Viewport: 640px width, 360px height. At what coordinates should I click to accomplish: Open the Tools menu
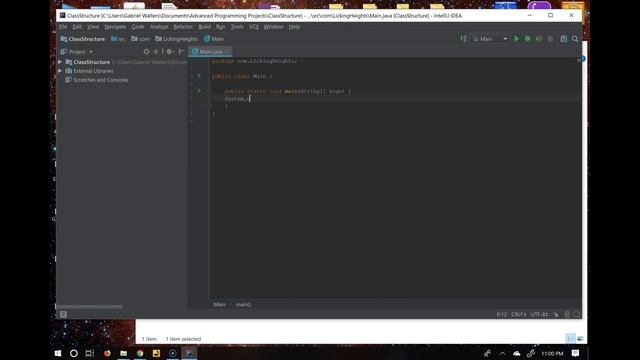point(237,27)
